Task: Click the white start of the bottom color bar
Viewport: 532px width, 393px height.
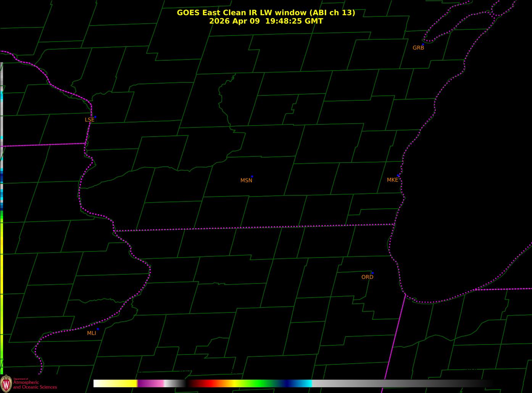Action: (x=98, y=383)
